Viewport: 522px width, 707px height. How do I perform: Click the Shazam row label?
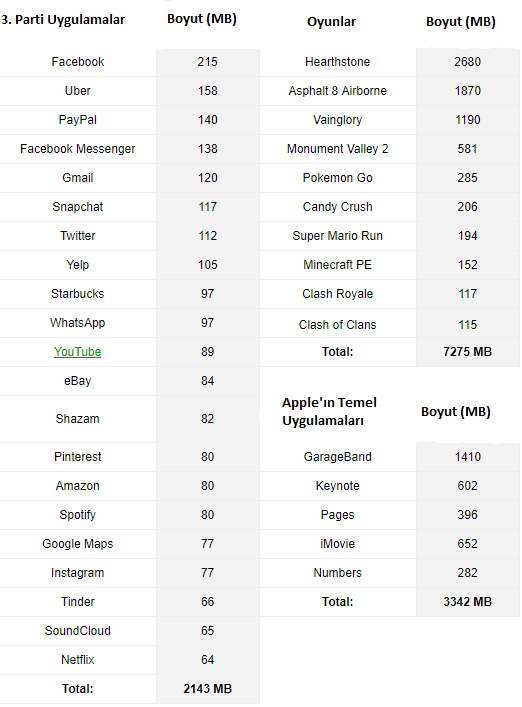78,418
